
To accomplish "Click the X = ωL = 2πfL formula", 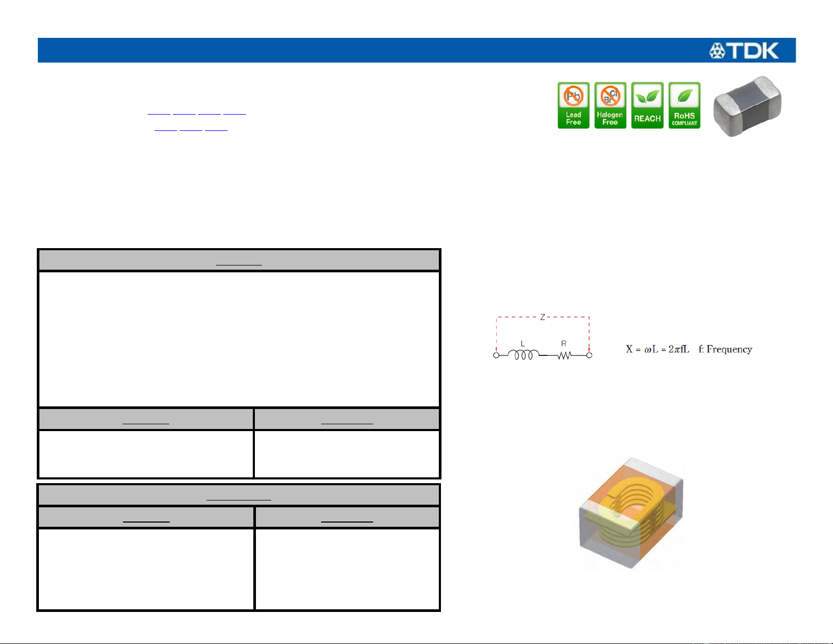I will (x=657, y=349).
